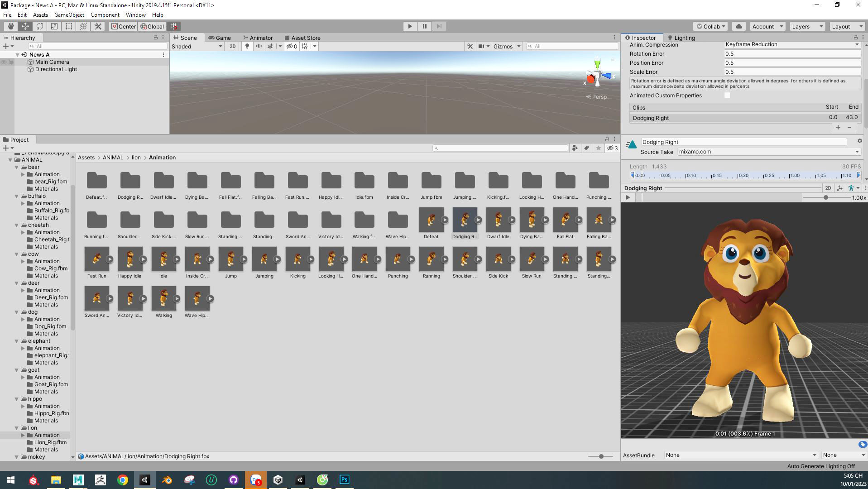The width and height of the screenshot is (868, 489).
Task: Select the Rotate tool in the toolbar
Action: 40,26
